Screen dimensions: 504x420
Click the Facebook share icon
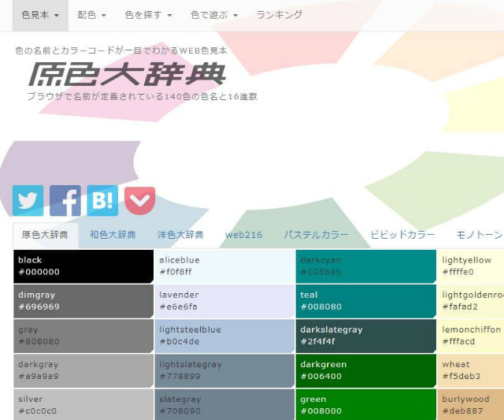click(x=65, y=200)
